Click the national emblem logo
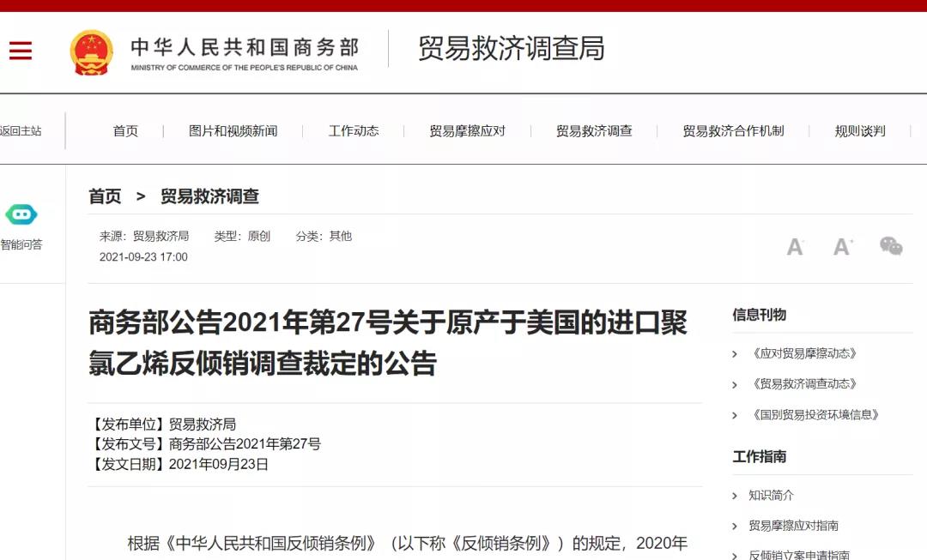Viewport: 927px width, 560px height. 91,52
